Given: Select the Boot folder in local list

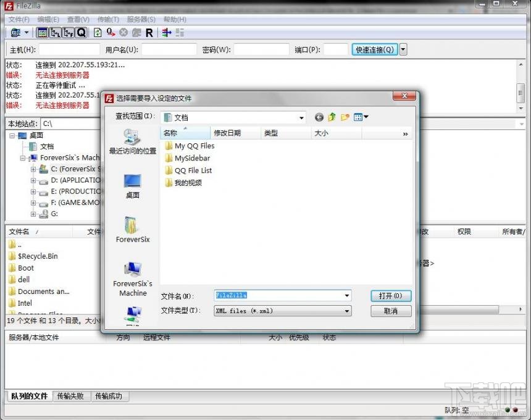Looking at the screenshot, I should (x=22, y=268).
